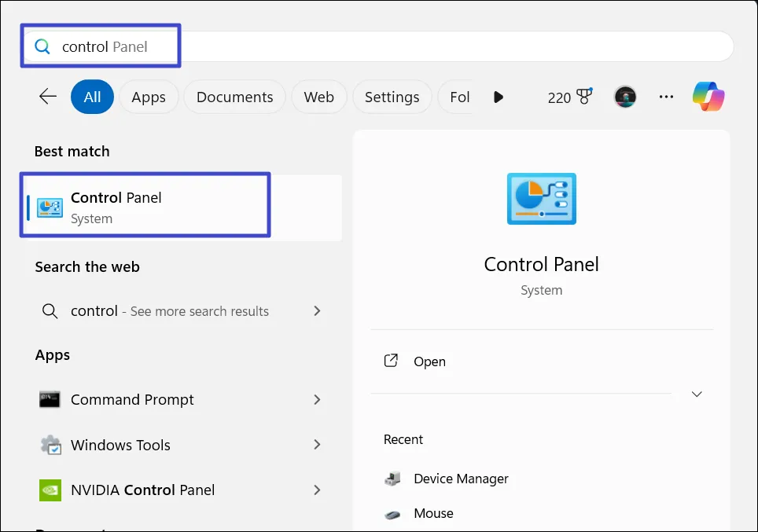758x532 pixels.
Task: Open the rewards trophy points icon
Action: click(583, 97)
